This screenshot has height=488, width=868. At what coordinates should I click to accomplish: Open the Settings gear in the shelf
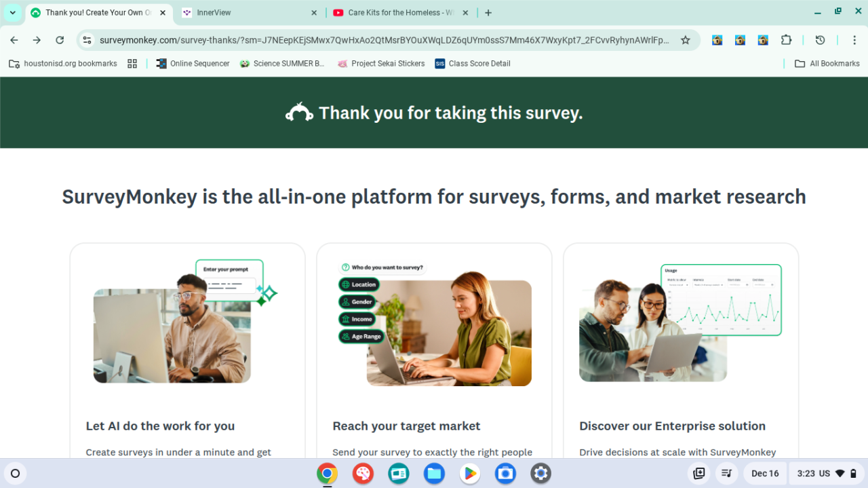[540, 473]
